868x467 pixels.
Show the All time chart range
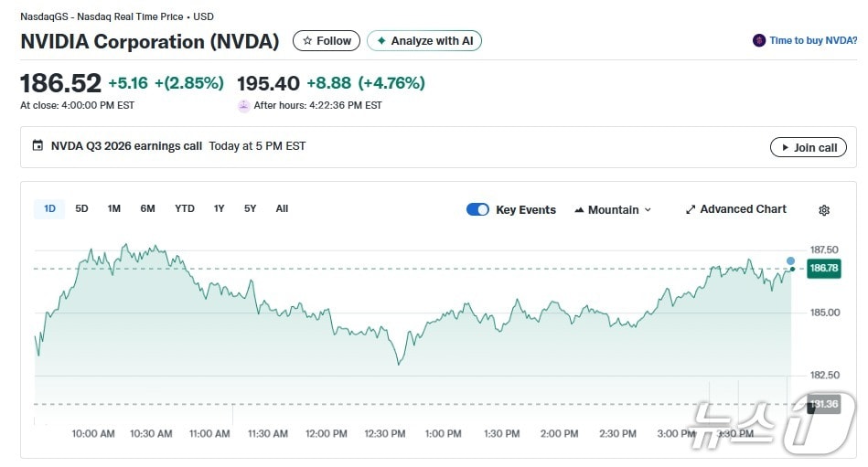pyautogui.click(x=282, y=208)
